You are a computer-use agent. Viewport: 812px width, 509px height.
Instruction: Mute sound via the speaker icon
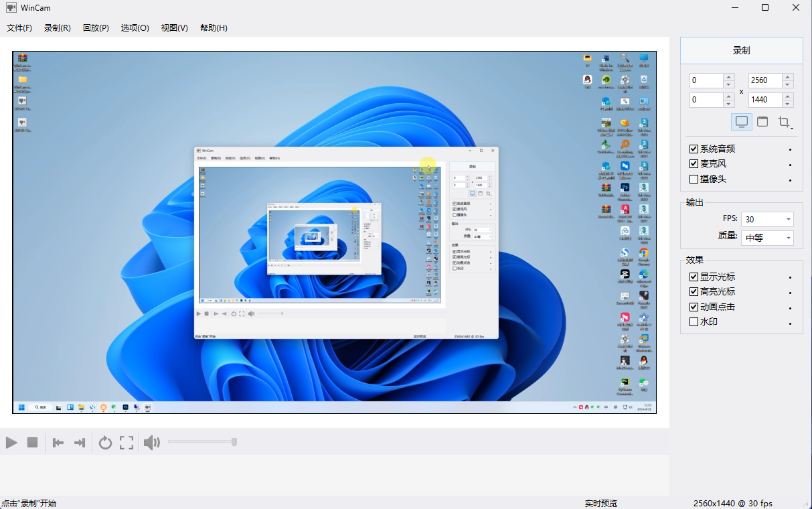tap(152, 442)
